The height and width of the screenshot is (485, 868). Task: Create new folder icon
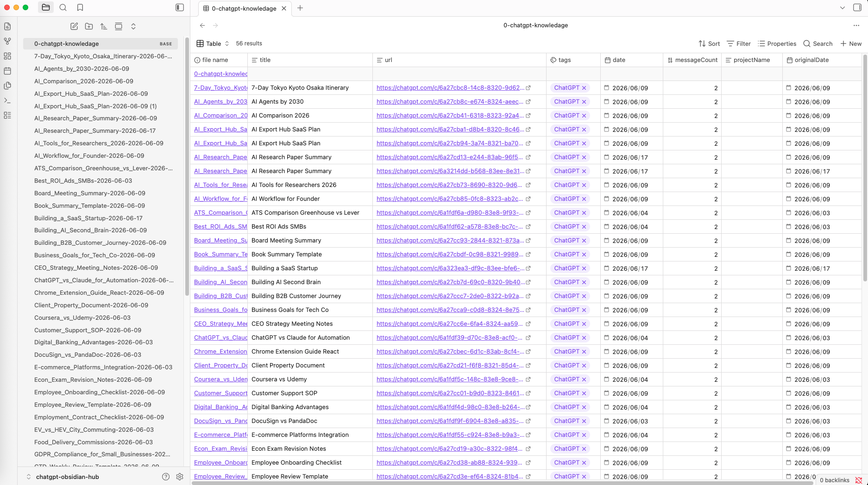tap(89, 26)
